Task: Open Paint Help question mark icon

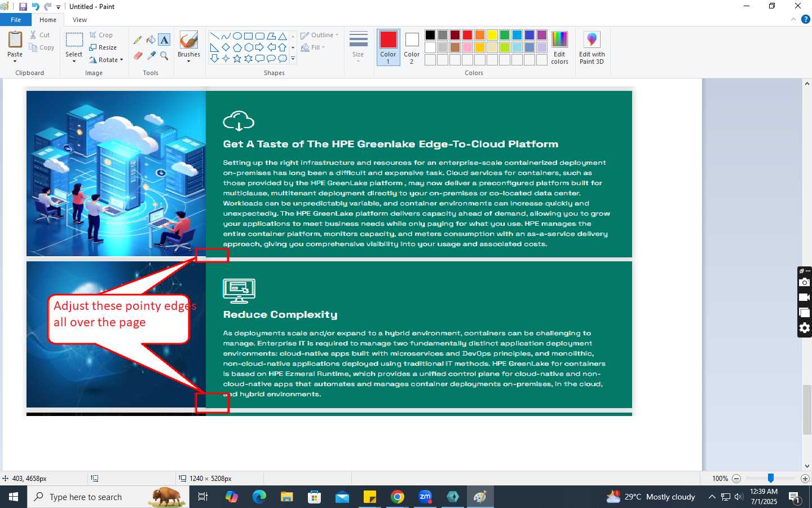Action: (805, 19)
